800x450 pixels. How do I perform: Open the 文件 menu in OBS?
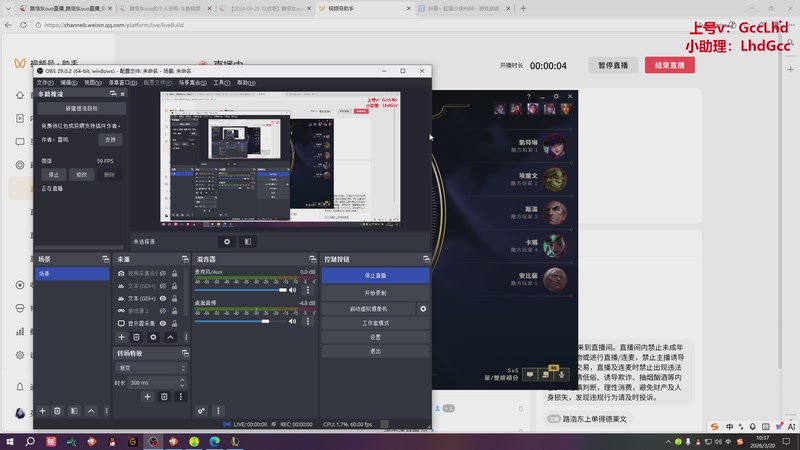pyautogui.click(x=45, y=83)
